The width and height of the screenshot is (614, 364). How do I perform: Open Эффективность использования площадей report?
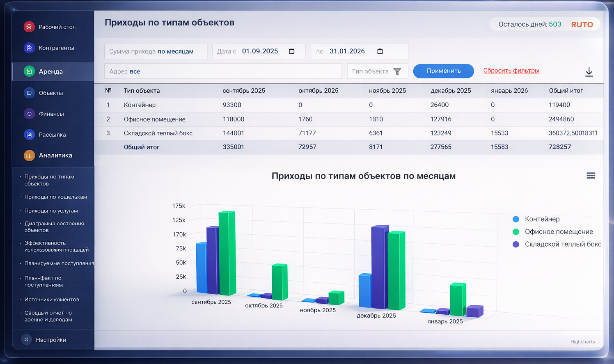click(x=57, y=246)
